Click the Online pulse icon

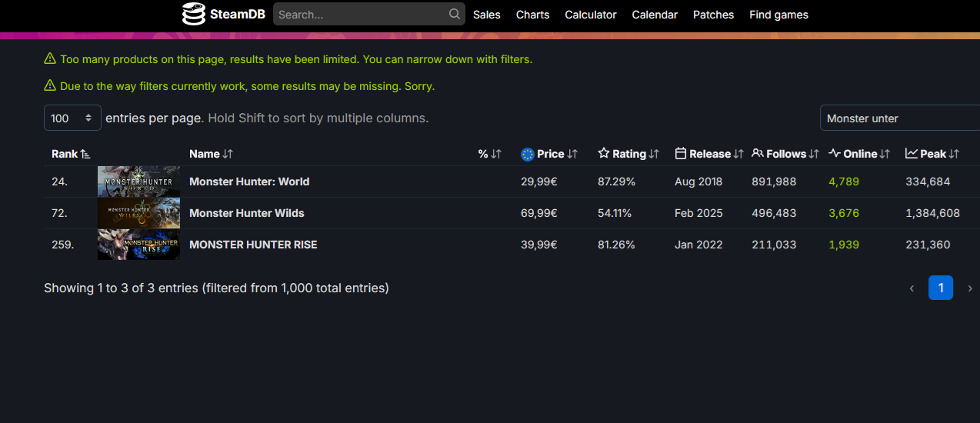[x=835, y=154]
